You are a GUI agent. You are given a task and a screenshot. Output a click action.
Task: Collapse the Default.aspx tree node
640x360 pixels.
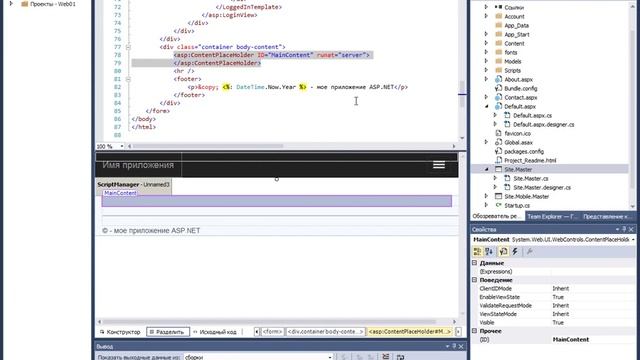coord(486,106)
